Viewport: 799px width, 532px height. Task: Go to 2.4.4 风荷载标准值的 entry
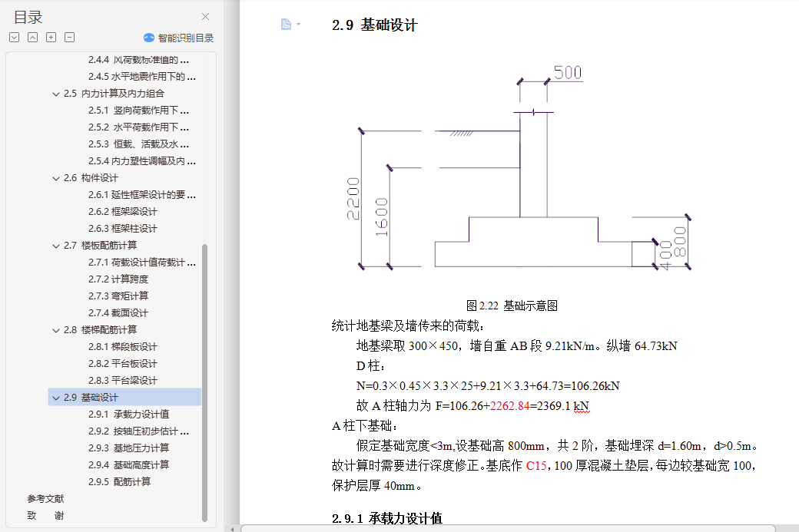click(138, 60)
